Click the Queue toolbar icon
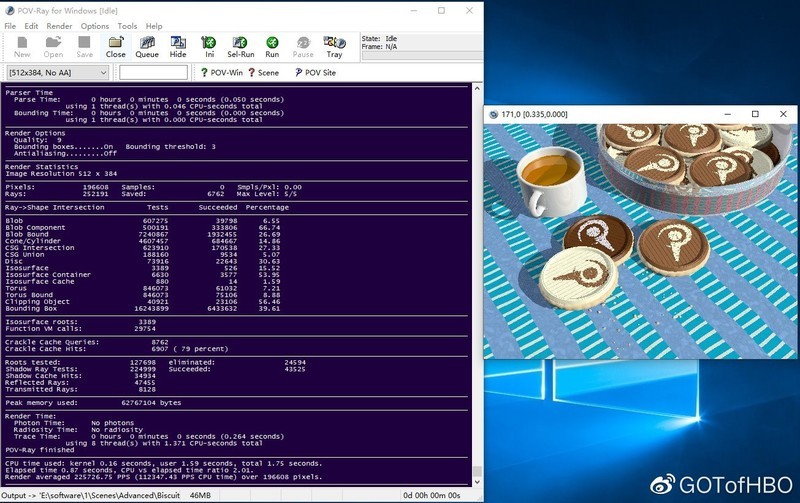The width and height of the screenshot is (800, 503). point(147,46)
